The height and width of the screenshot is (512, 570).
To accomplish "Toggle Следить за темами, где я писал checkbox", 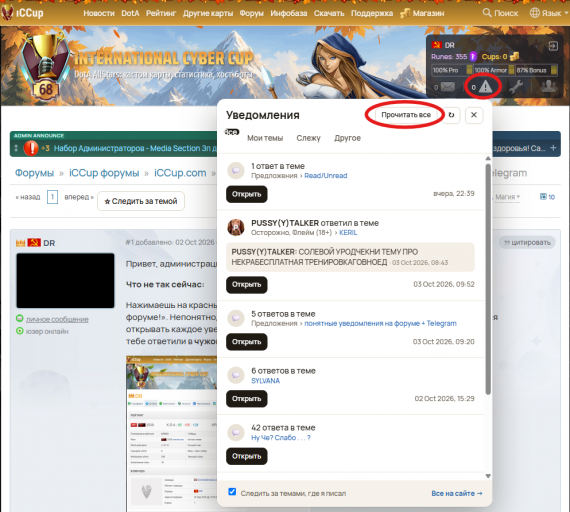I will (232, 492).
